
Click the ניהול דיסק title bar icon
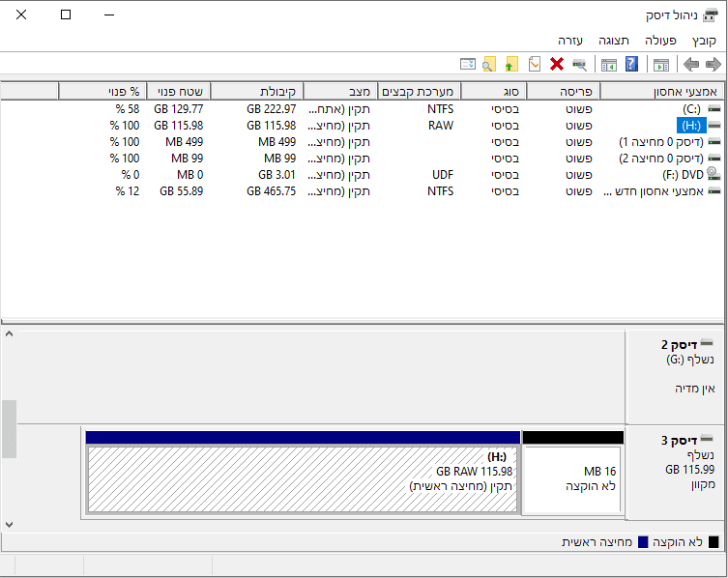pyautogui.click(x=710, y=14)
